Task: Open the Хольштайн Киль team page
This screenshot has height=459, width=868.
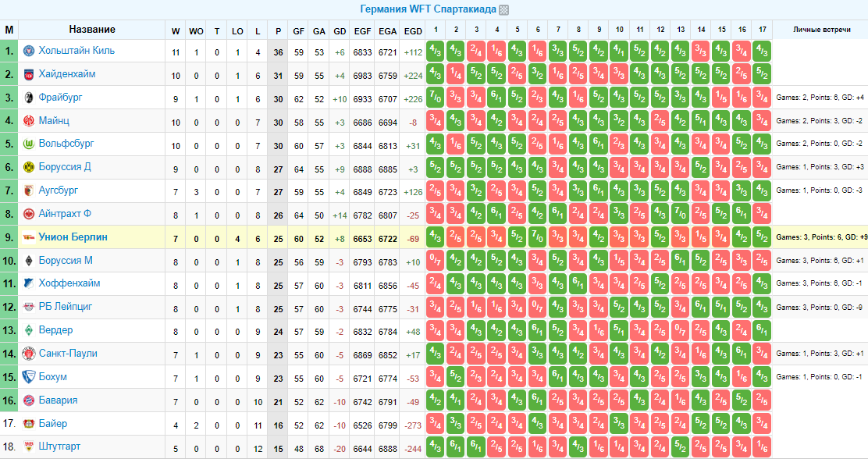Action: pyautogui.click(x=76, y=51)
